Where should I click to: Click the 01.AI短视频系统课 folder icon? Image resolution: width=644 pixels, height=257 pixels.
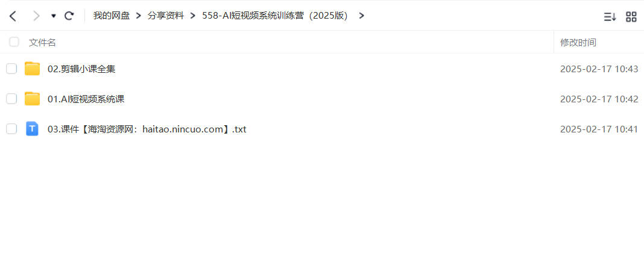pos(32,99)
